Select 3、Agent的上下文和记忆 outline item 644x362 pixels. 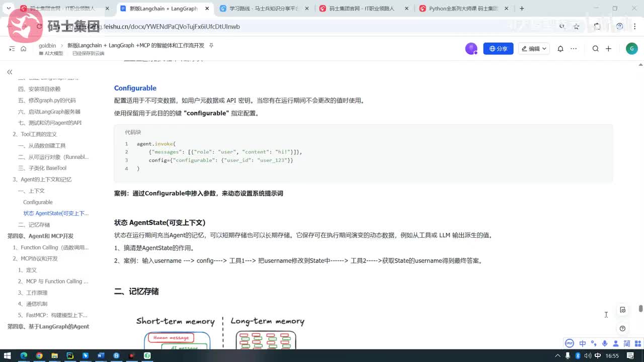(x=42, y=179)
